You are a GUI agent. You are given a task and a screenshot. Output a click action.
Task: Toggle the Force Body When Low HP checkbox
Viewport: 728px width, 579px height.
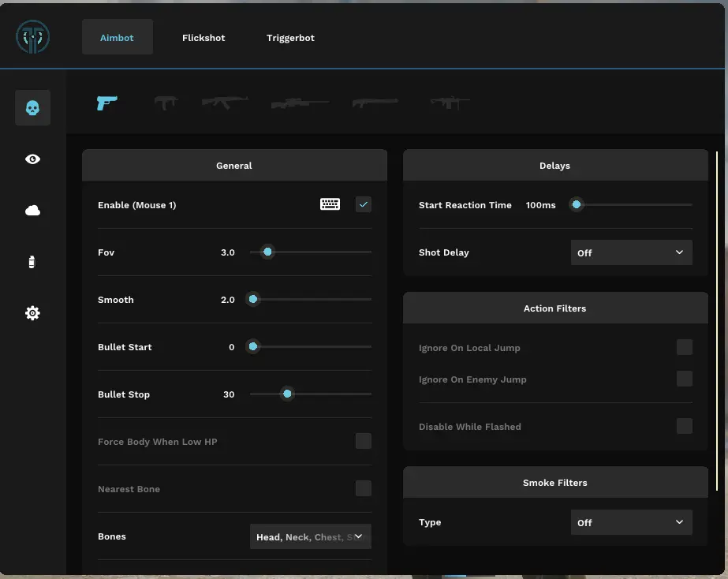[364, 441]
